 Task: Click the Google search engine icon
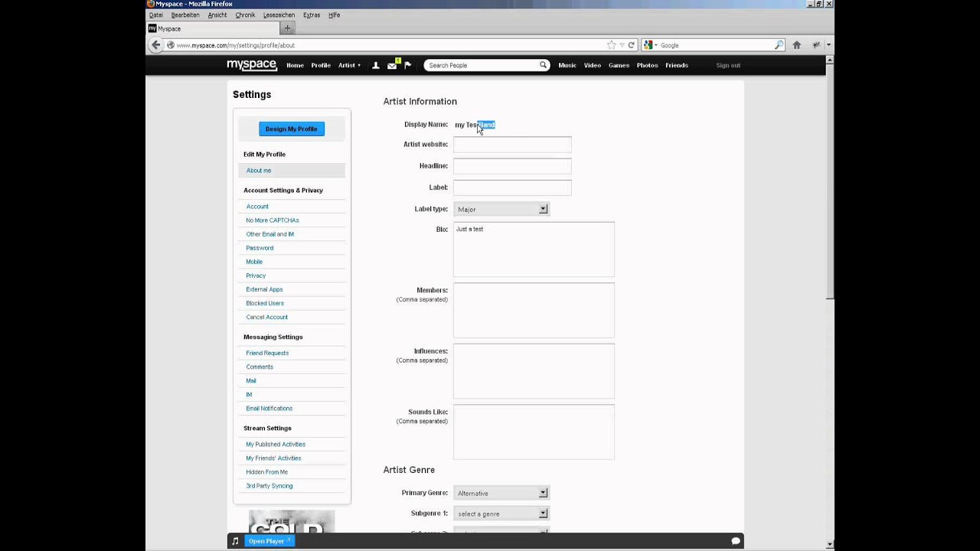(648, 45)
